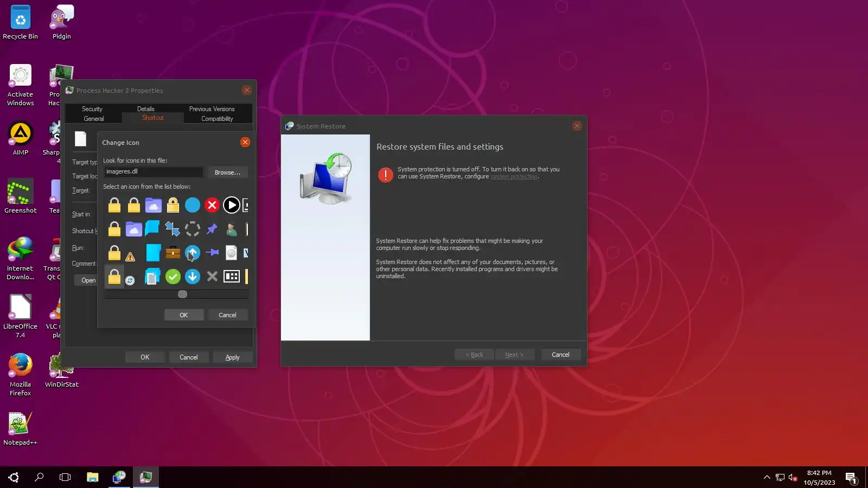Screen dimensions: 868x488
Task: Close the Change Icon dialog
Action: coord(245,142)
